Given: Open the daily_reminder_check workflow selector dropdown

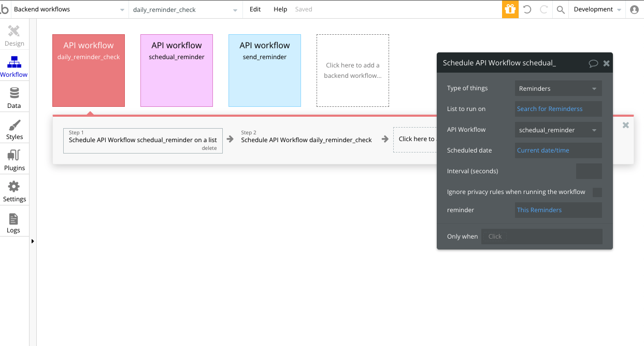Looking at the screenshot, I should point(185,9).
